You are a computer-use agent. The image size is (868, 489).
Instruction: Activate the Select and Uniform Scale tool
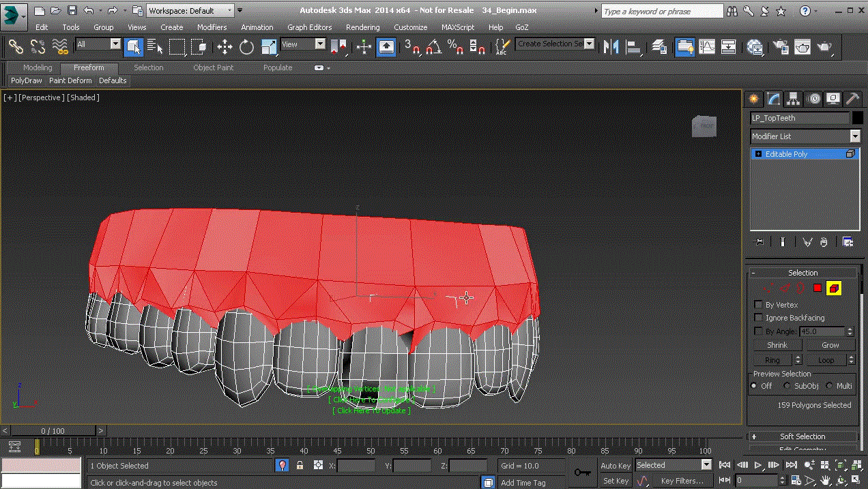269,47
